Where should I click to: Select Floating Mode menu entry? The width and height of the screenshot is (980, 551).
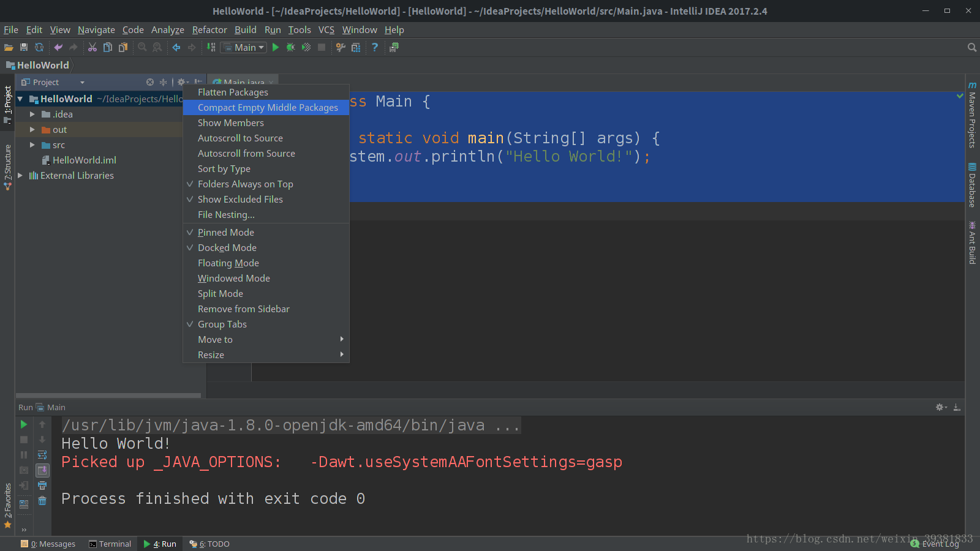pyautogui.click(x=266, y=263)
